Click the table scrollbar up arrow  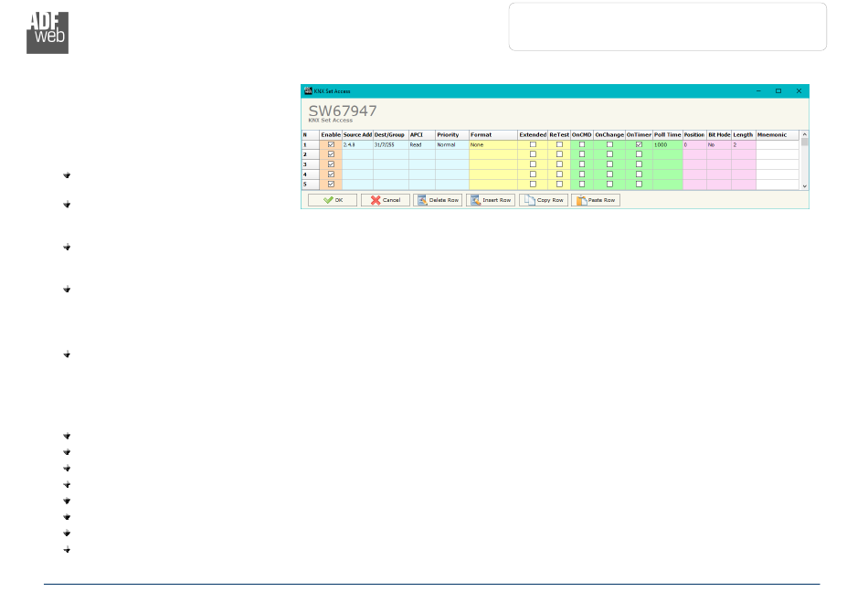tap(804, 134)
